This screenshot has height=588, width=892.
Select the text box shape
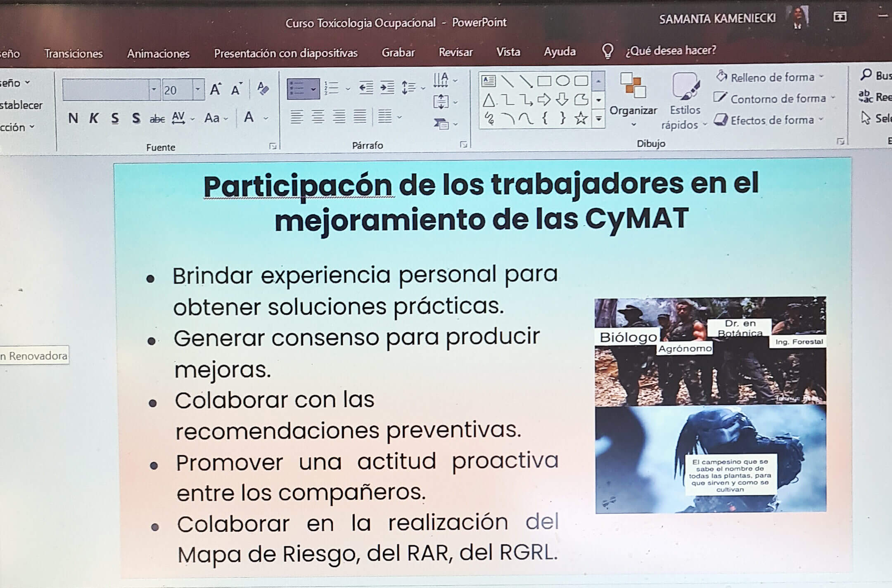[489, 80]
